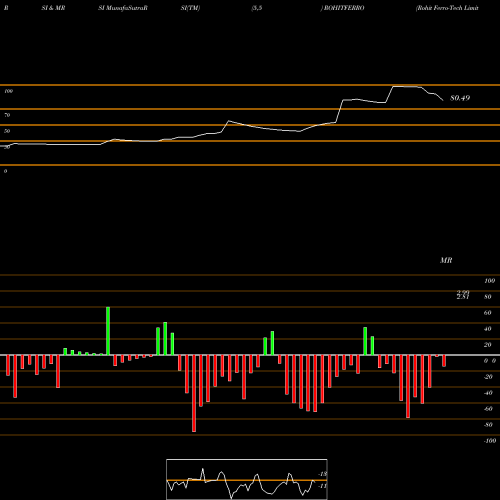Click the (5,5 parameter text in the header
This screenshot has width=500, height=500.
click(x=257, y=8)
